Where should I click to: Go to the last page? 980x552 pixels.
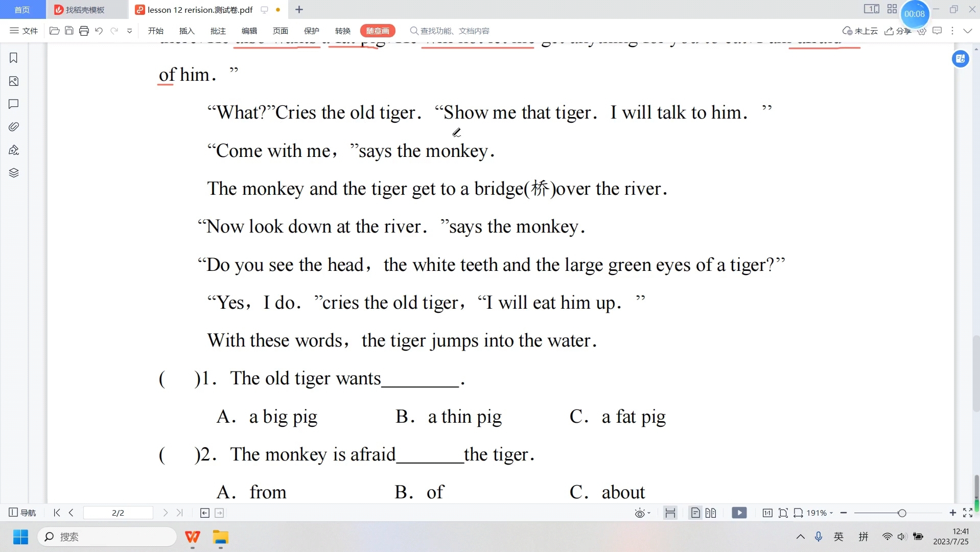[x=180, y=513]
